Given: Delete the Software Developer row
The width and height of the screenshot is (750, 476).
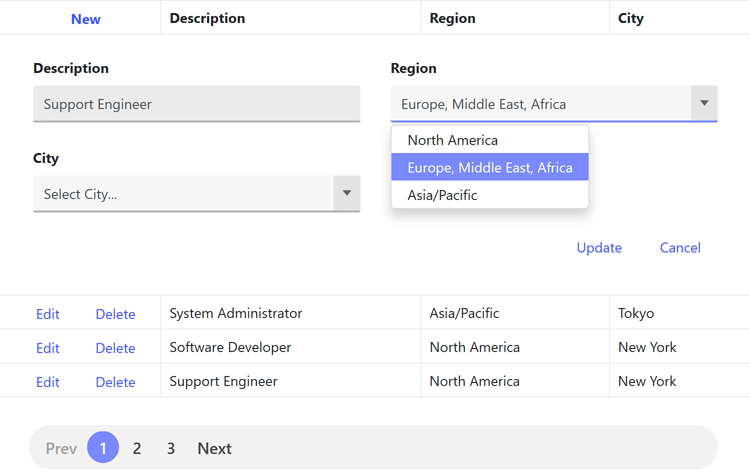Looking at the screenshot, I should click(x=115, y=348).
